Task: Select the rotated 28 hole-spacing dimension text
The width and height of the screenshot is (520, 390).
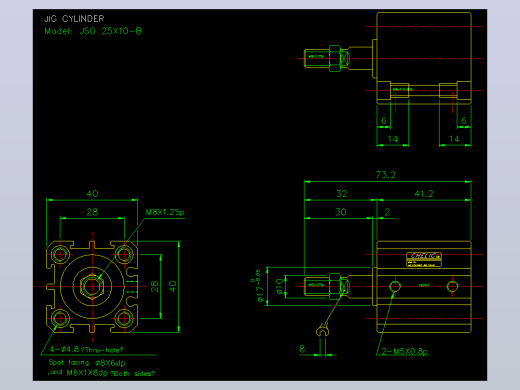Action: tap(155, 286)
